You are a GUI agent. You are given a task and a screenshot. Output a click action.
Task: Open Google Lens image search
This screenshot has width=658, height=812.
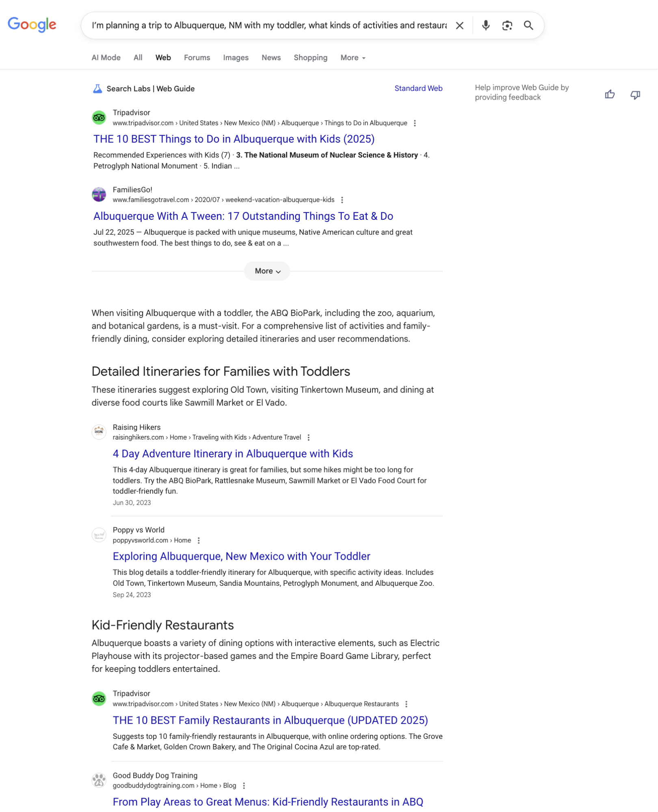tap(507, 26)
